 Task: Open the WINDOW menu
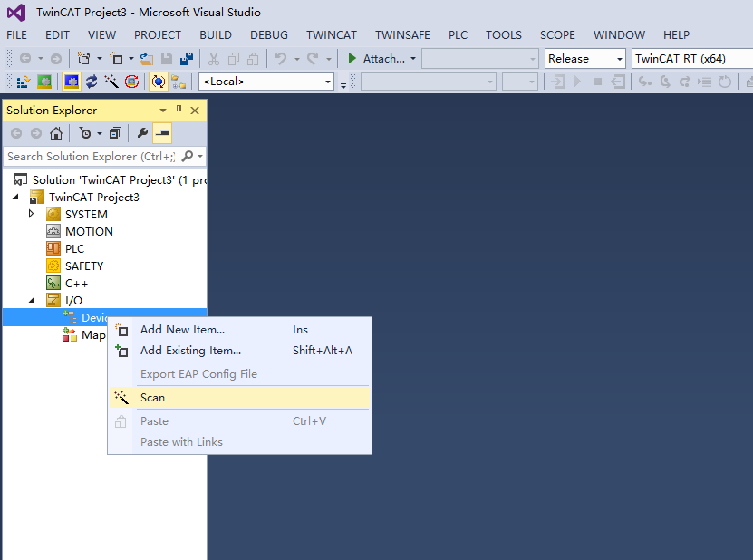click(x=619, y=35)
